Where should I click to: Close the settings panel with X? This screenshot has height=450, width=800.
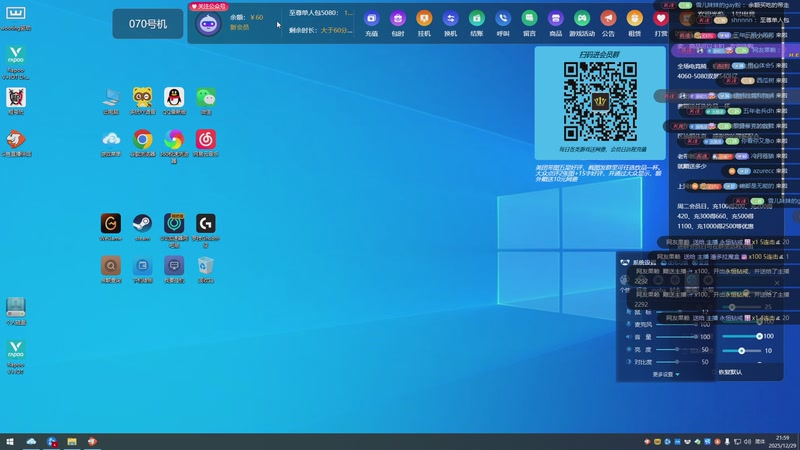(777, 283)
